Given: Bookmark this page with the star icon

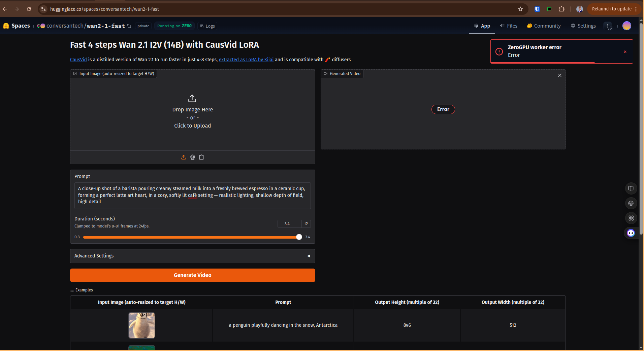Looking at the screenshot, I should pyautogui.click(x=520, y=9).
